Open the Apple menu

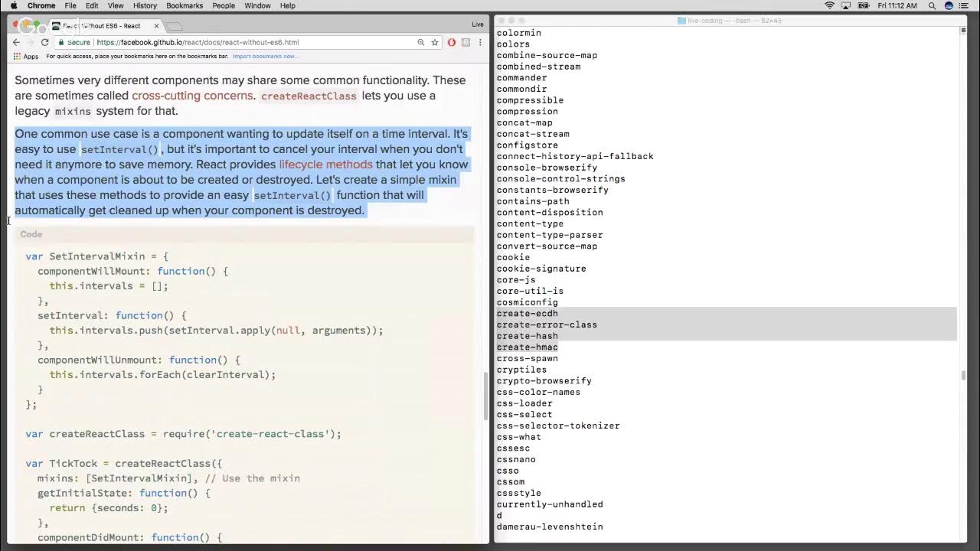[14, 5]
